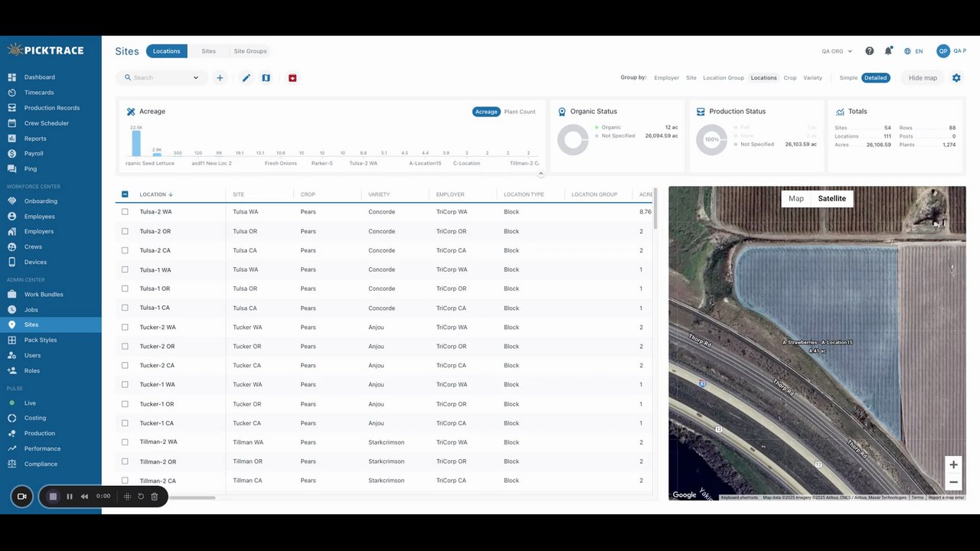The height and width of the screenshot is (551, 980).
Task: Check the Tulsa-2 OR row checkbox
Action: click(125, 231)
